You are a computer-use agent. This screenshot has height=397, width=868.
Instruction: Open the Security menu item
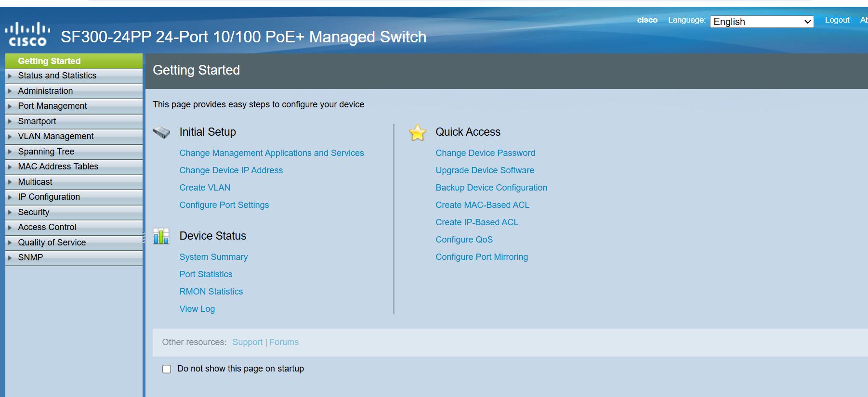(x=74, y=212)
